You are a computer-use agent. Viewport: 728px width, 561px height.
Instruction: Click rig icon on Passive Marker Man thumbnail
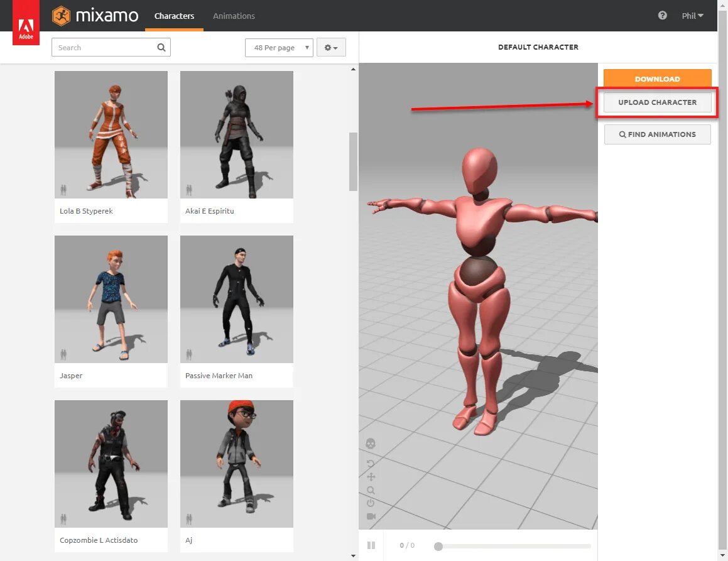click(189, 354)
